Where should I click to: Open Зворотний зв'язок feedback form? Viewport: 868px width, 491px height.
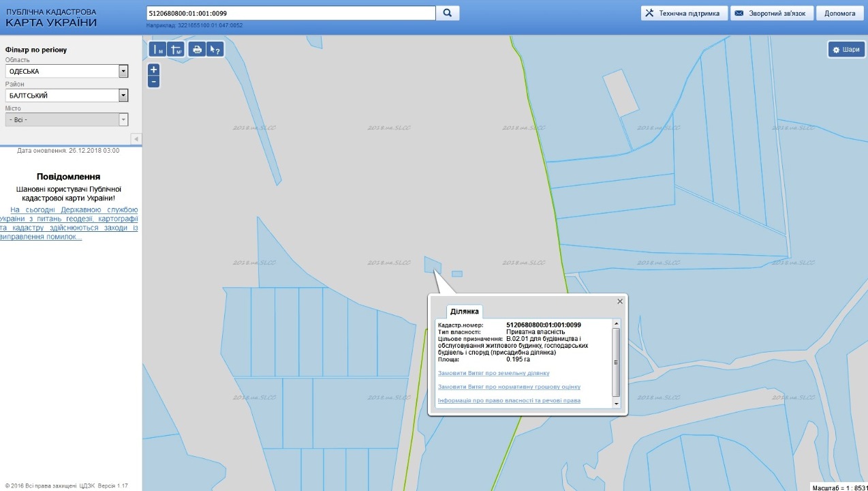[x=772, y=13]
